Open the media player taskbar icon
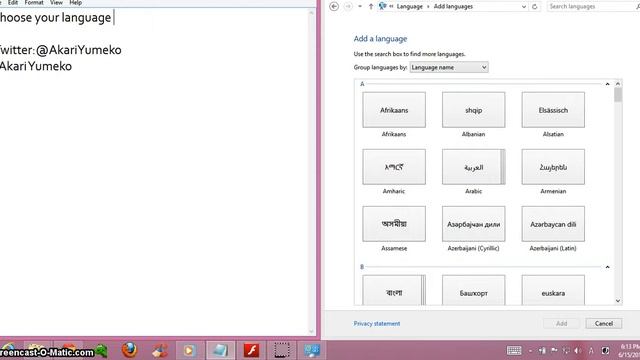The width and height of the screenshot is (640, 360). tap(189, 350)
